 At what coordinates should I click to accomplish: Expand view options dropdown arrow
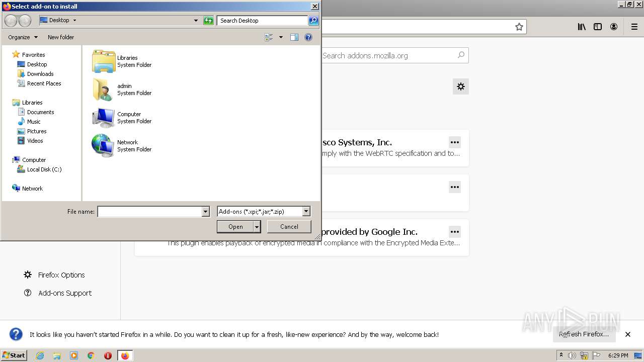point(281,37)
